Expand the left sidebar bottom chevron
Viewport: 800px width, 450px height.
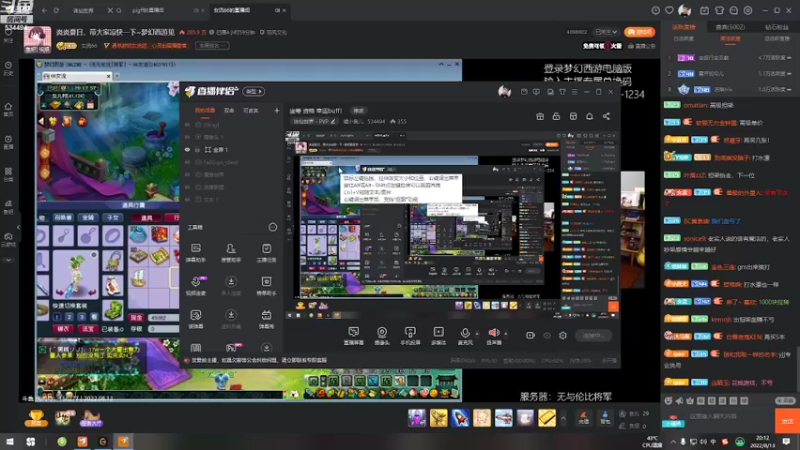coord(8,260)
